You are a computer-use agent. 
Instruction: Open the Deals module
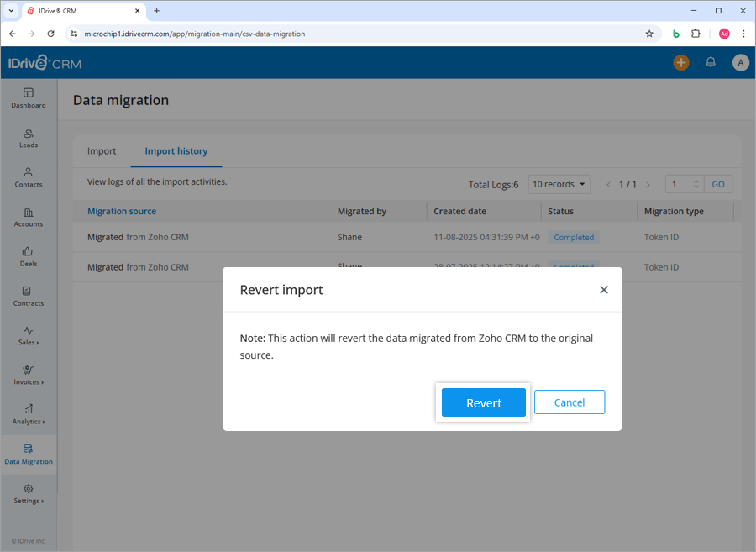click(28, 258)
